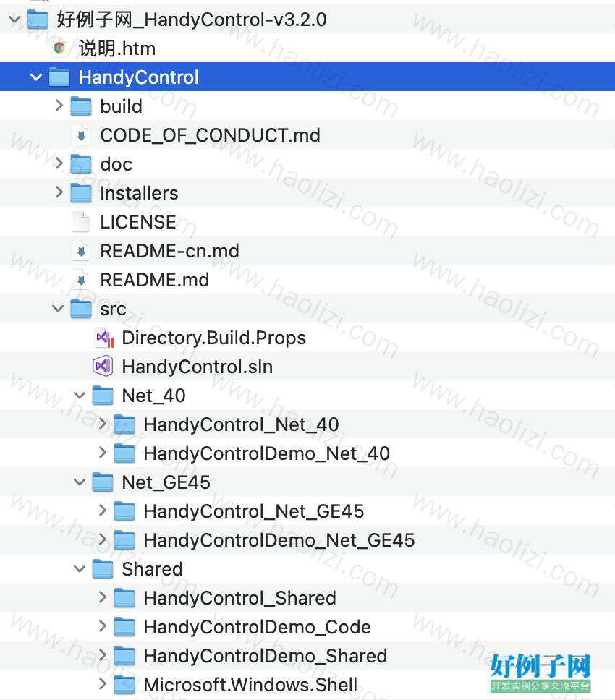Click the HandyControlDemo_Net_GE45 folder icon
The image size is (615, 700).
(124, 539)
